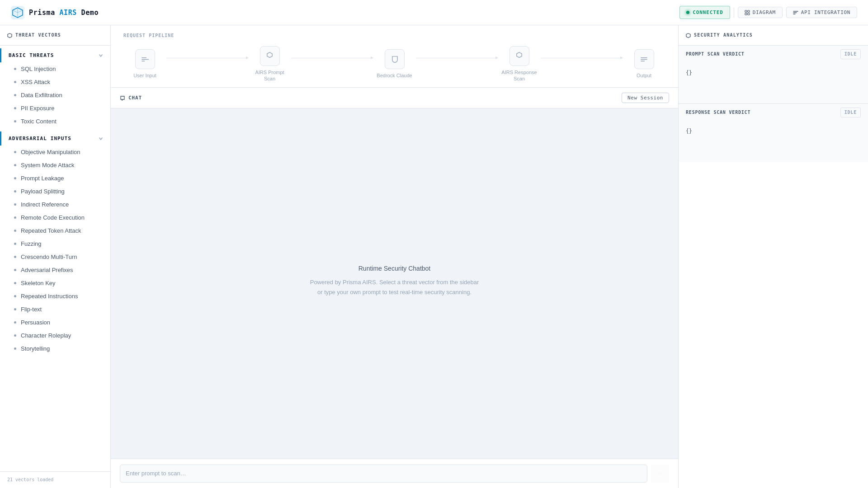Select the XSS Attack threat vector
Screen dimensions: 868x488
pyautogui.click(x=55, y=82)
